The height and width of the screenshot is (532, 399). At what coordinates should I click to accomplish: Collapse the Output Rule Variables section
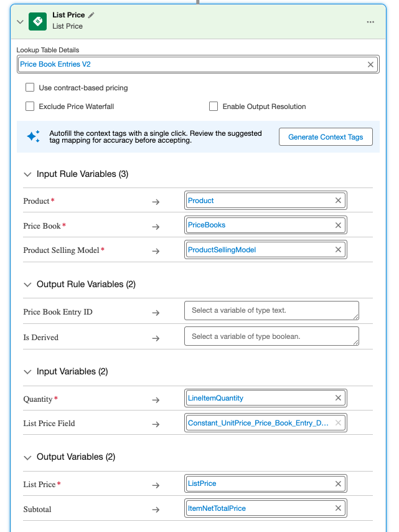[x=27, y=285]
